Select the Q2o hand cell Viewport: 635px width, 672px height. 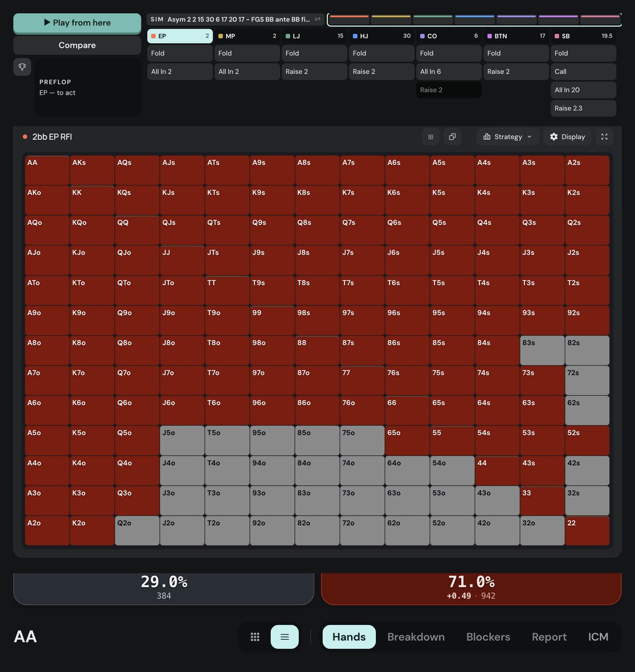pos(137,531)
